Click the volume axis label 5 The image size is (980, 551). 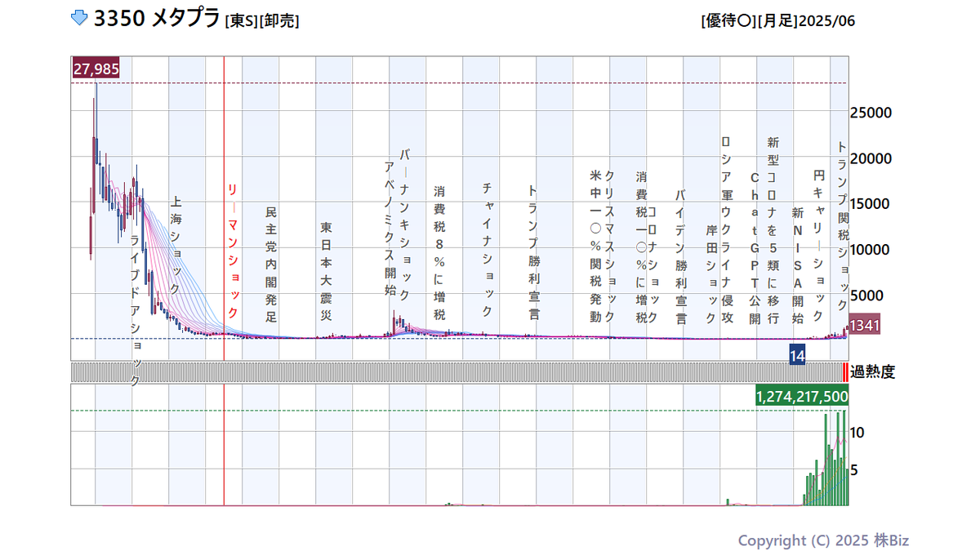(x=855, y=469)
